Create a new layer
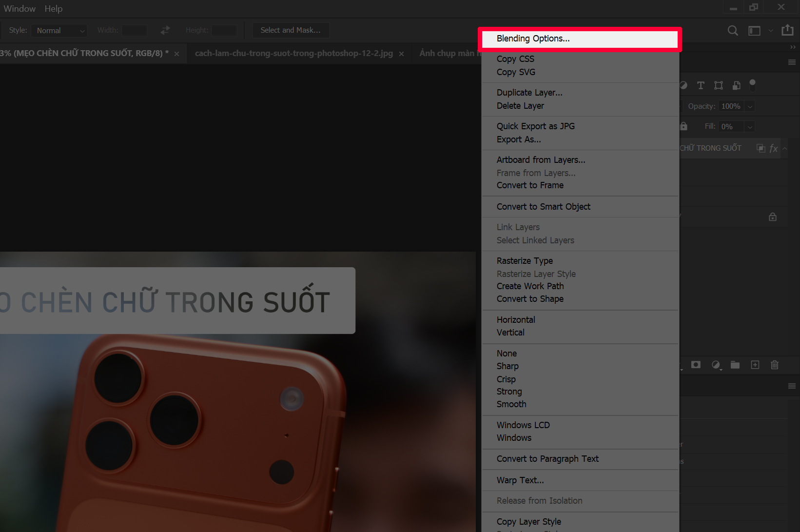 [755, 365]
